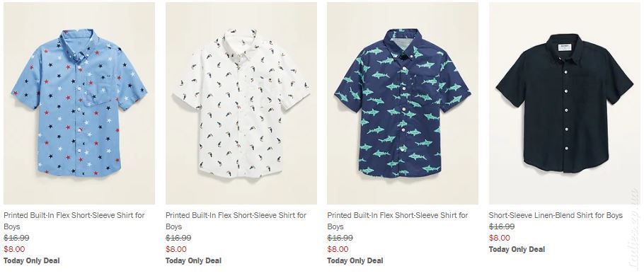Open the navy shark-print shirt image
This screenshot has height=276, width=644.
pyautogui.click(x=403, y=103)
